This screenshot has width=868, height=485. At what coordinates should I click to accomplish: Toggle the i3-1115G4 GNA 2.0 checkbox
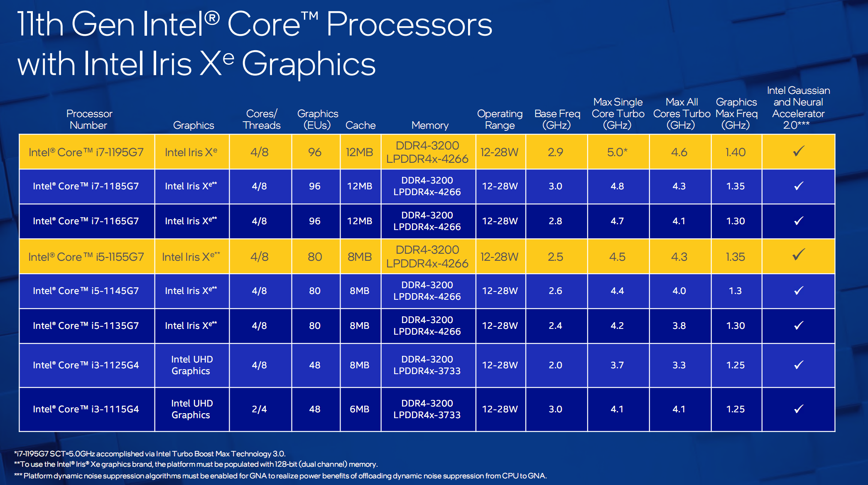point(801,408)
